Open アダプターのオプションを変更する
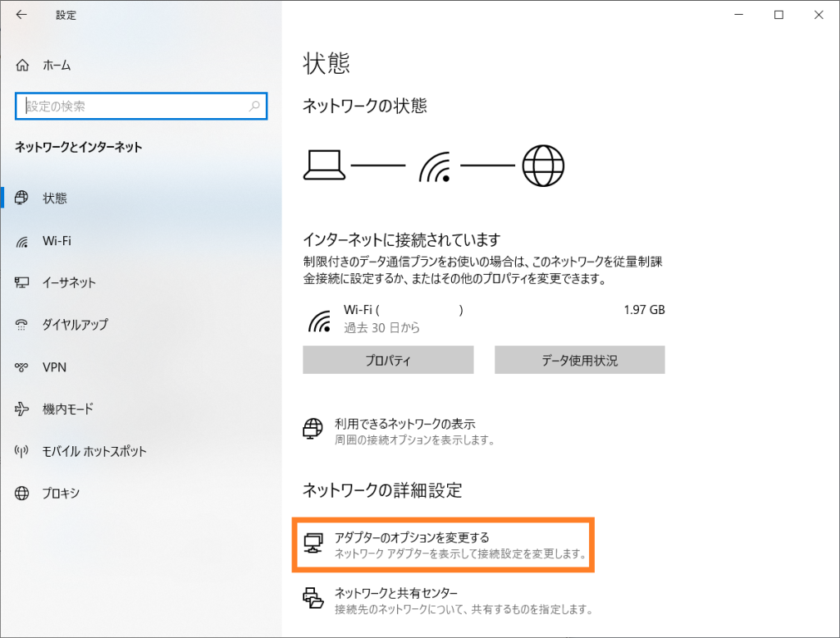This screenshot has height=638, width=840. (x=412, y=537)
